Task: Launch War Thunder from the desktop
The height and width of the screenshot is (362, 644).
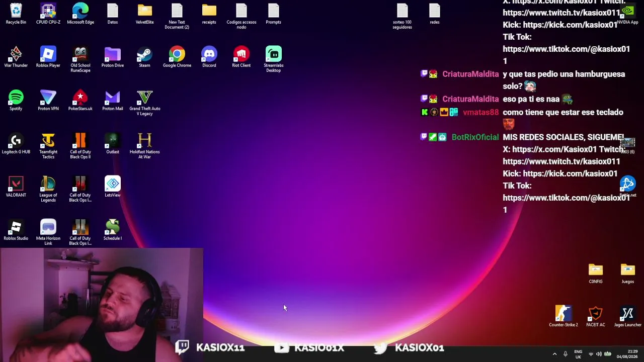Action: click(16, 57)
